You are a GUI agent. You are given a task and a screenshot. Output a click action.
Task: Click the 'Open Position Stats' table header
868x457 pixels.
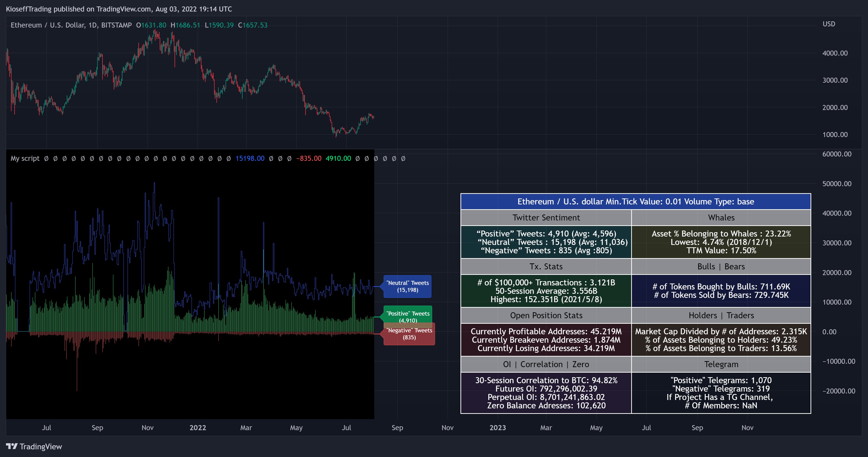(x=546, y=315)
